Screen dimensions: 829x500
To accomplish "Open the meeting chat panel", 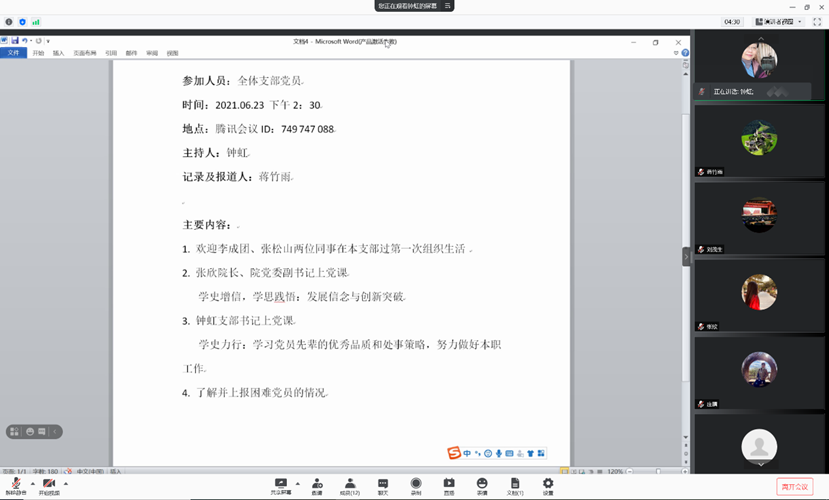I will point(383,485).
